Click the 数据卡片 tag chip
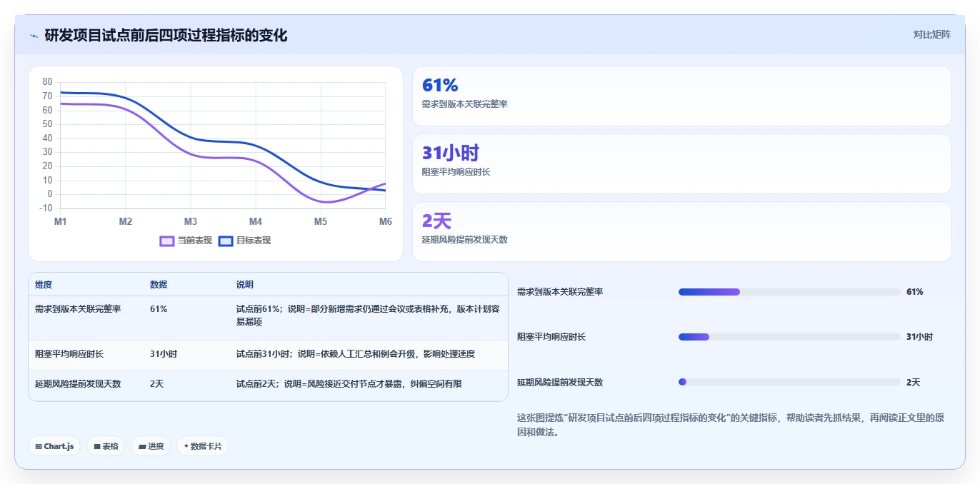Screen dimensions: 980x484 pyautogui.click(x=203, y=446)
